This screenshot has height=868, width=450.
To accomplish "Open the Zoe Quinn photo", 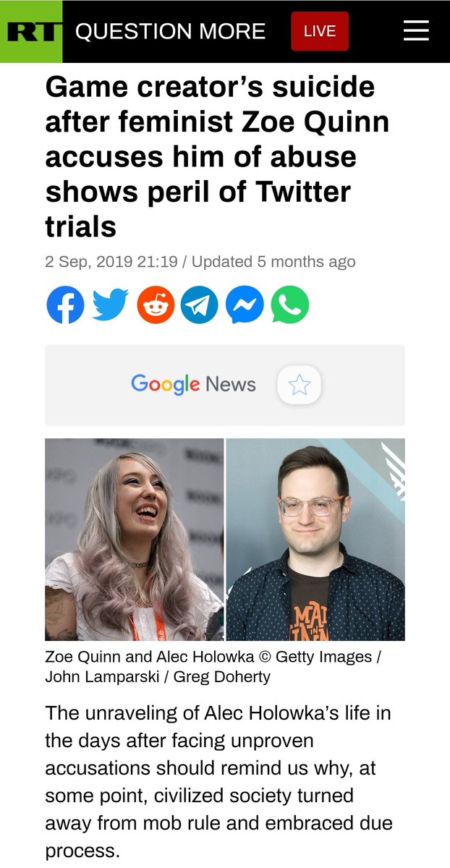I will 135,540.
